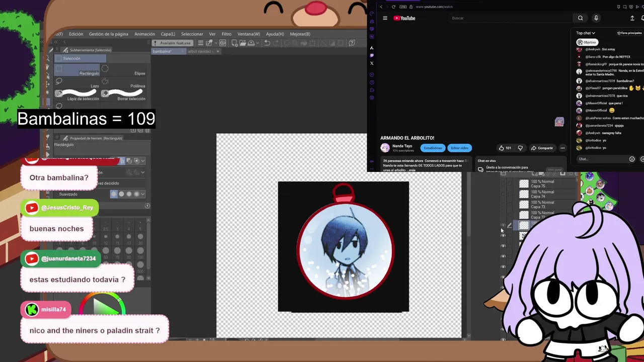The width and height of the screenshot is (644, 362).
Task: Open the Capa(L) menu
Action: click(x=168, y=34)
